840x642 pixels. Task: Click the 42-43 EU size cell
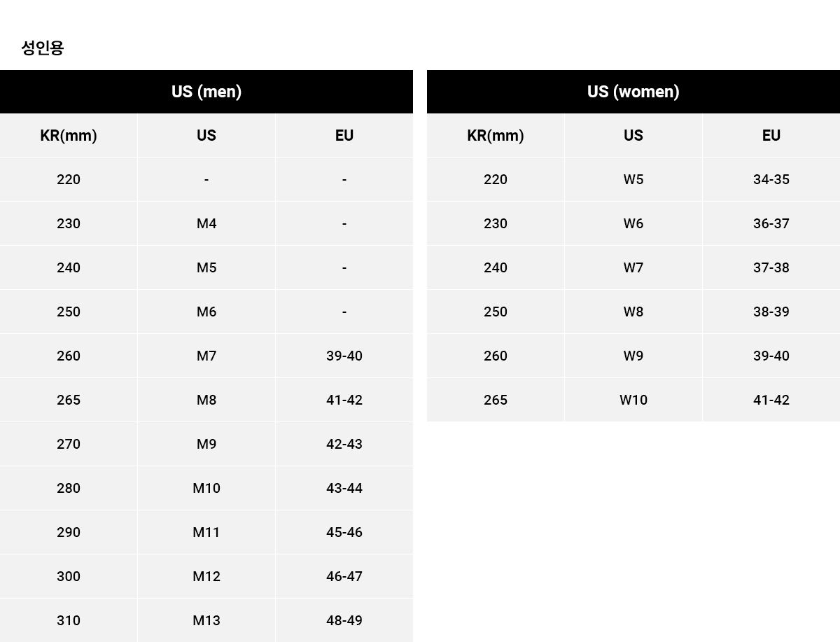click(344, 444)
